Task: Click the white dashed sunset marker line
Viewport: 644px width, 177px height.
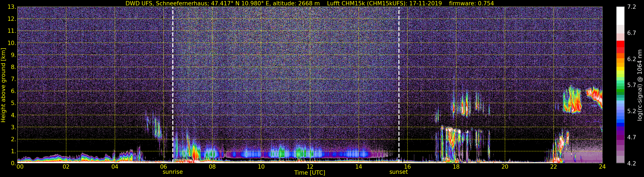Action: coord(399,85)
